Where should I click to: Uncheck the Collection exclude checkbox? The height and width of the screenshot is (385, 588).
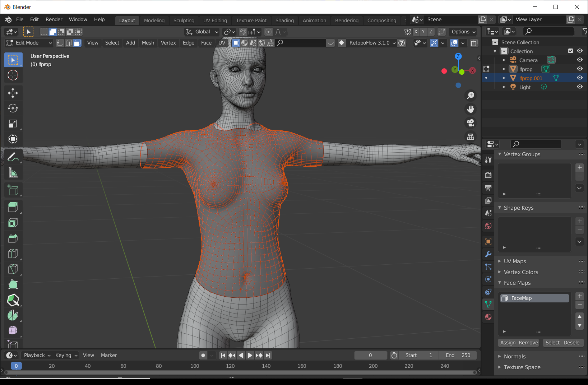click(x=570, y=51)
